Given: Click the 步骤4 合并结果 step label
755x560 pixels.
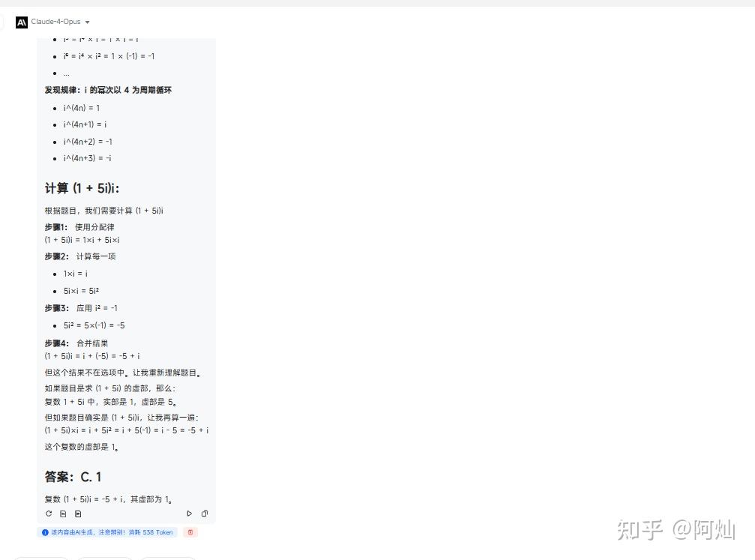Looking at the screenshot, I should pos(76,343).
